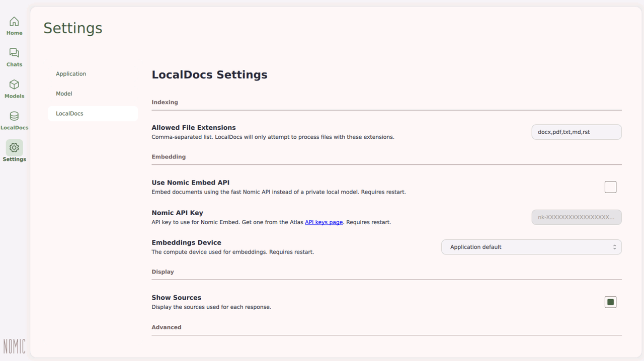Click the Use Nomic Embed API label
The height and width of the screenshot is (361, 644).
click(190, 183)
